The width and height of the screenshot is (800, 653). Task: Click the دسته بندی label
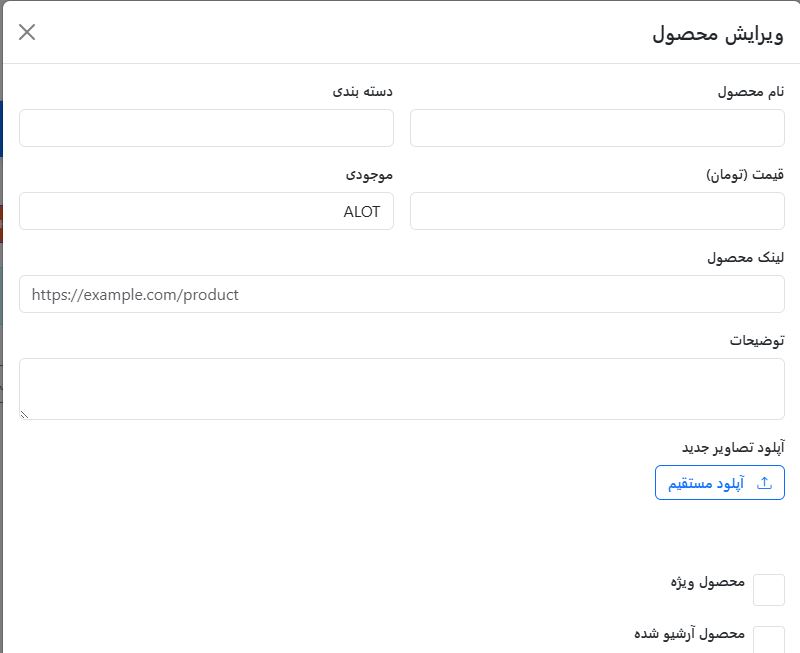363,92
